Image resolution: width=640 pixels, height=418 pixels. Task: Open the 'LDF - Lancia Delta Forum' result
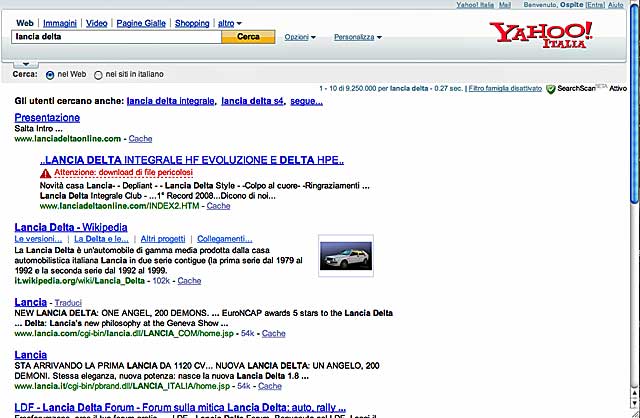coord(180,407)
